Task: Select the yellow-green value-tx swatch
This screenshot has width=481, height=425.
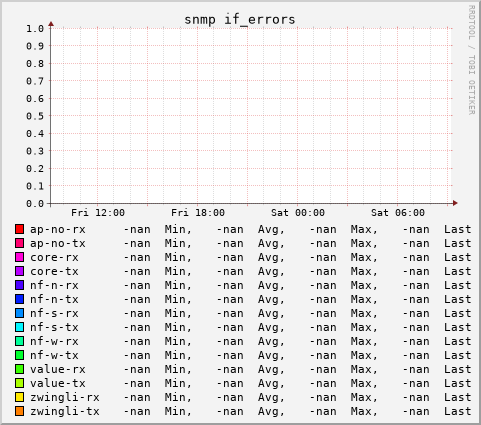Action: [x=19, y=383]
